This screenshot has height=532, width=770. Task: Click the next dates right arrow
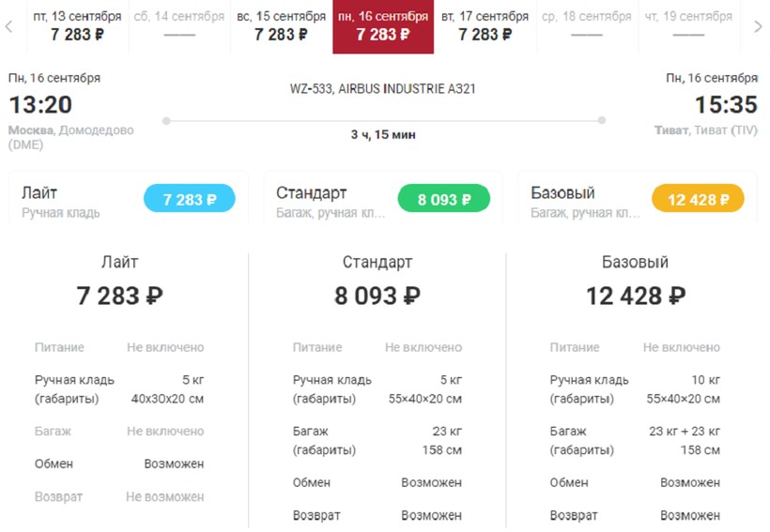pos(759,26)
